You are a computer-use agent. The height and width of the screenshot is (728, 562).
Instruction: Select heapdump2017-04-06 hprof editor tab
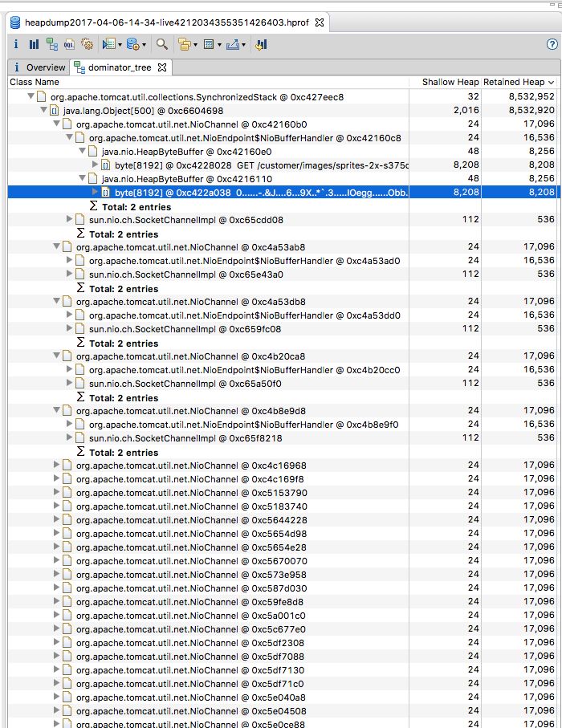point(167,22)
